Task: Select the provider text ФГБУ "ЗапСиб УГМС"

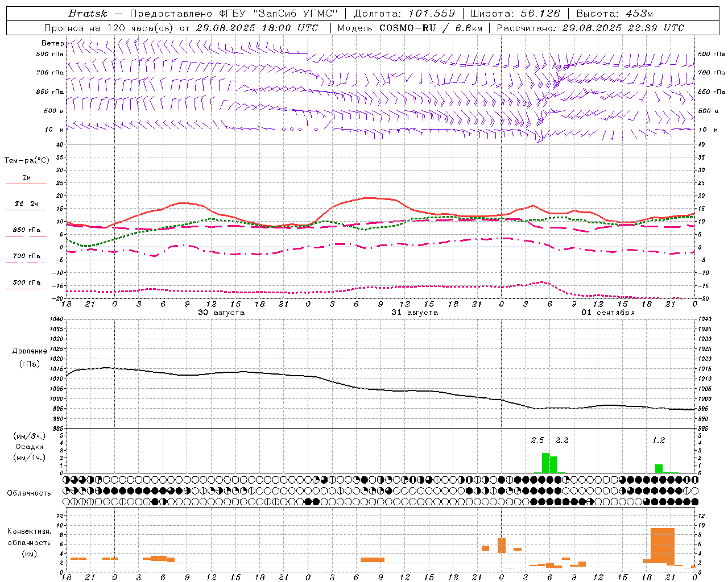Action: [279, 14]
